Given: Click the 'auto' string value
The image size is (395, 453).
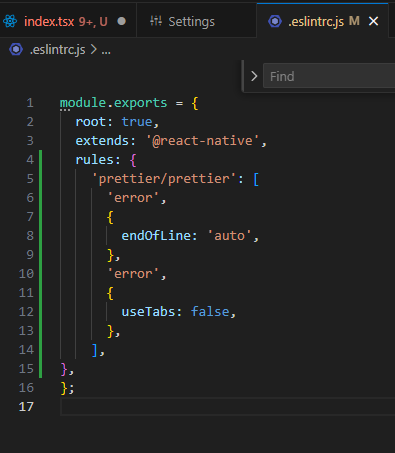Looking at the screenshot, I should (x=229, y=236).
